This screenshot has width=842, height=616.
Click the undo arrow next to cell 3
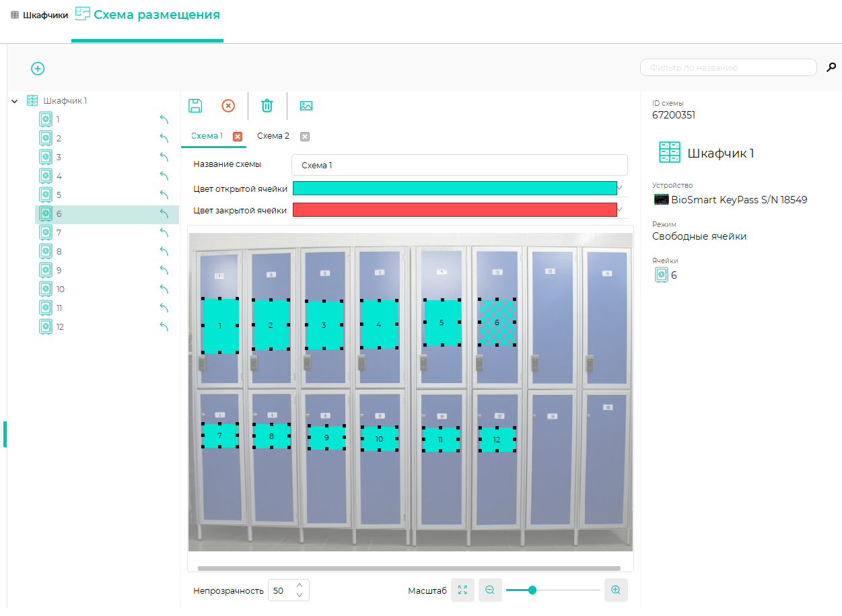coord(164,157)
